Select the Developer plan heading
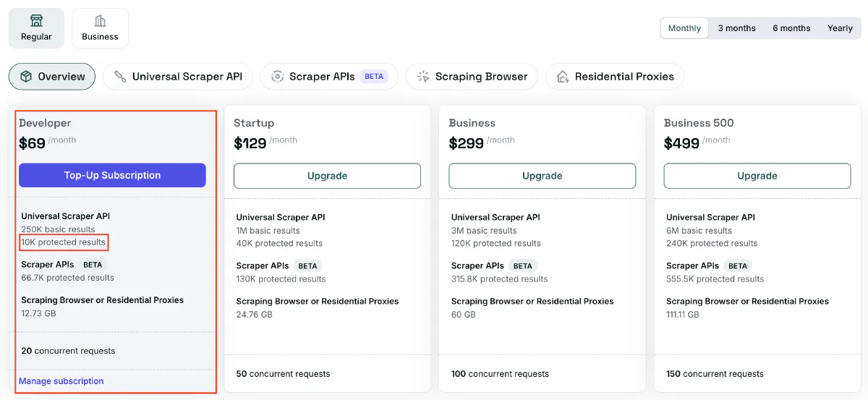Image resolution: width=868 pixels, height=400 pixels. [x=45, y=123]
